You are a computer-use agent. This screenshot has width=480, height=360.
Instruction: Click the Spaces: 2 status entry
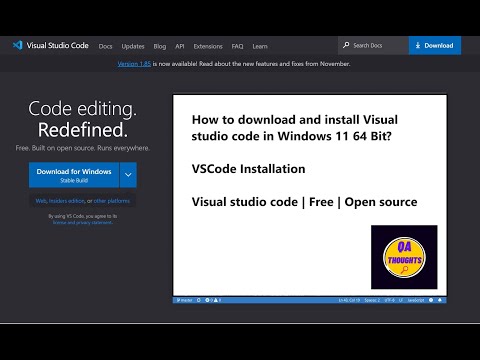coord(372,300)
